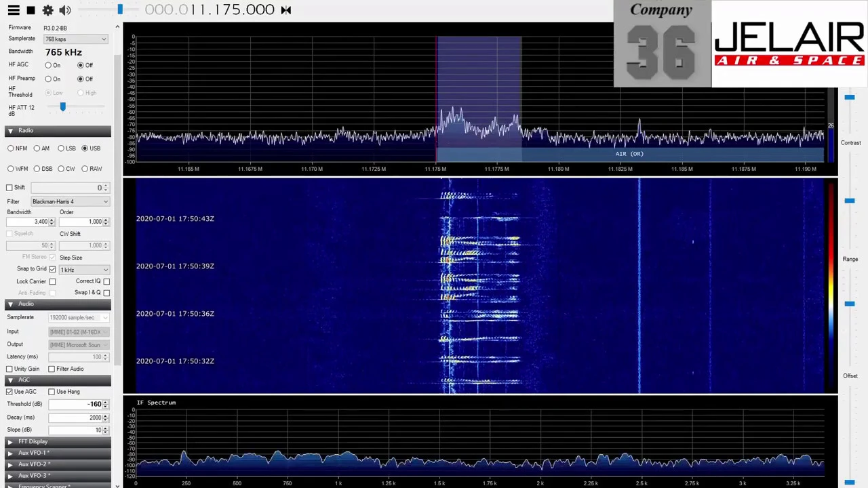This screenshot has width=868, height=488.
Task: Click the filter Order 1,000 field
Action: tap(83, 222)
